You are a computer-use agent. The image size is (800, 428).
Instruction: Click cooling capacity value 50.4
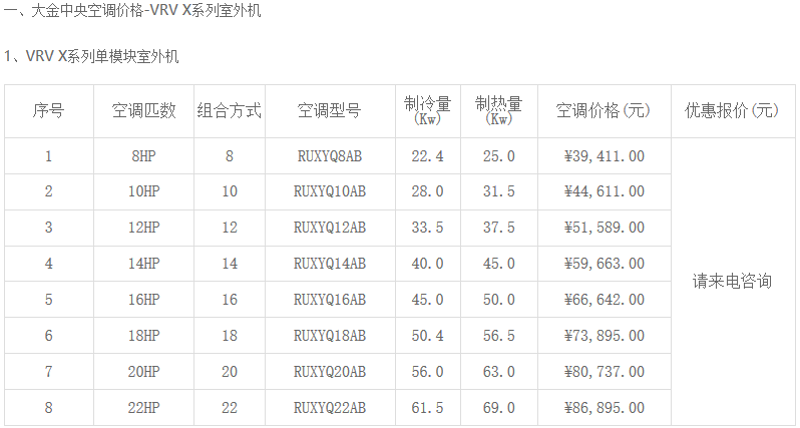click(x=428, y=336)
